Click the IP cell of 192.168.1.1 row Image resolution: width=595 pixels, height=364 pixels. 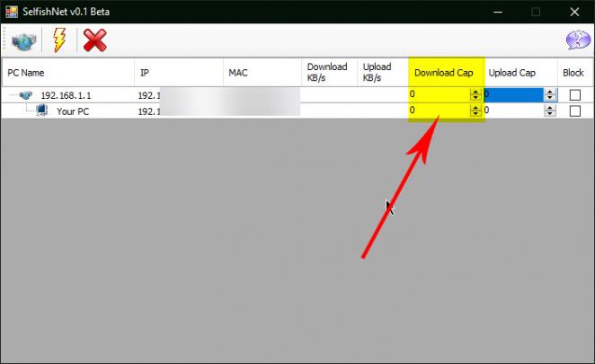click(179, 95)
